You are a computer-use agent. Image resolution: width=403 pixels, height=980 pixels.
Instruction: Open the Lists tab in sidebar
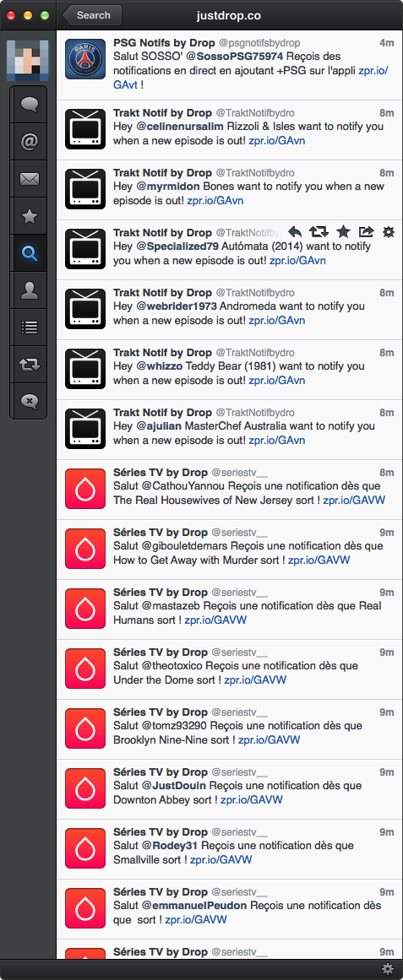(29, 327)
